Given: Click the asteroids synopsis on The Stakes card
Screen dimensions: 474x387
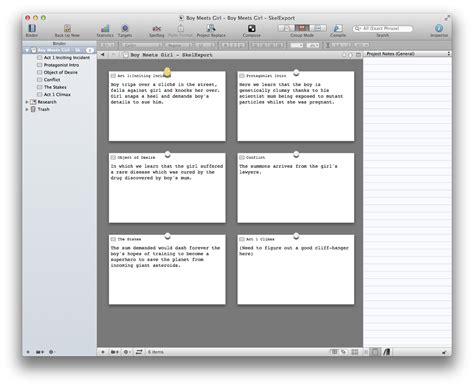Looking at the screenshot, I should point(165,257).
